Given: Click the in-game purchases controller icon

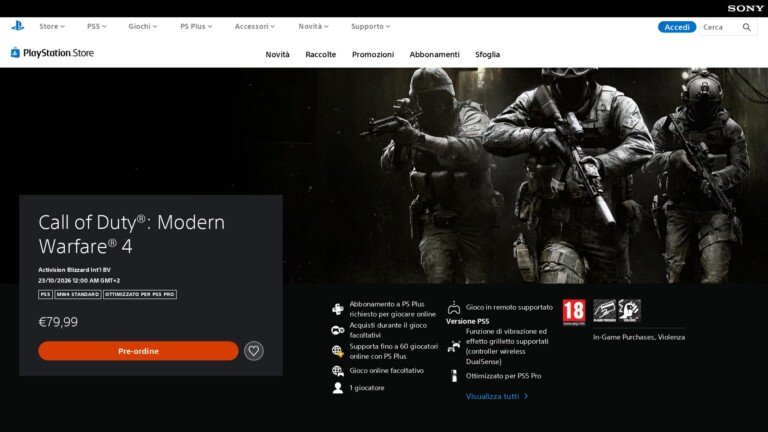Looking at the screenshot, I should [337, 330].
